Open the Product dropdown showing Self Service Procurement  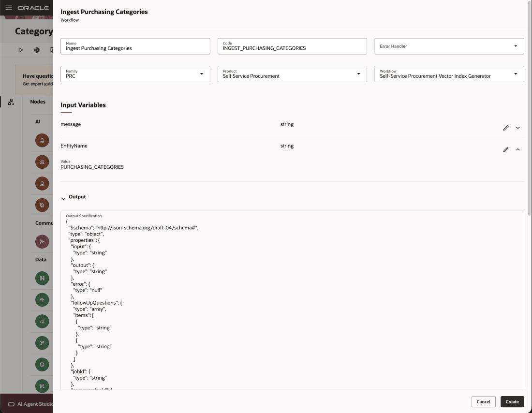[x=292, y=74]
